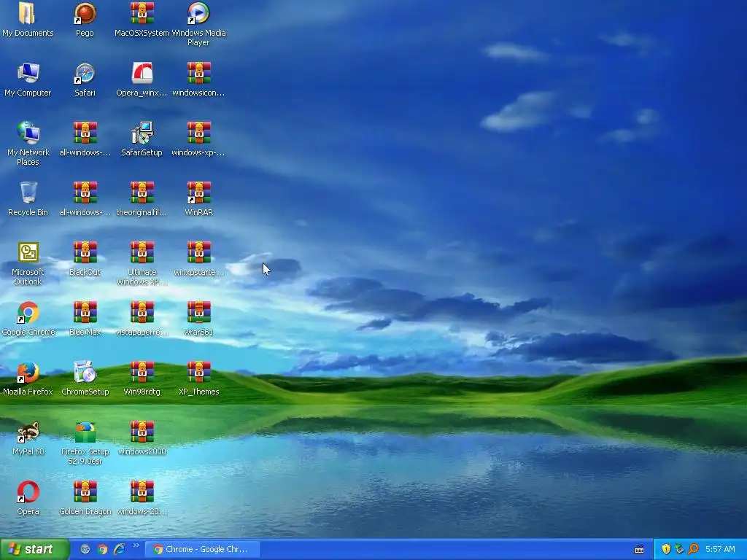Select the windows-20 archive icon

point(142,491)
